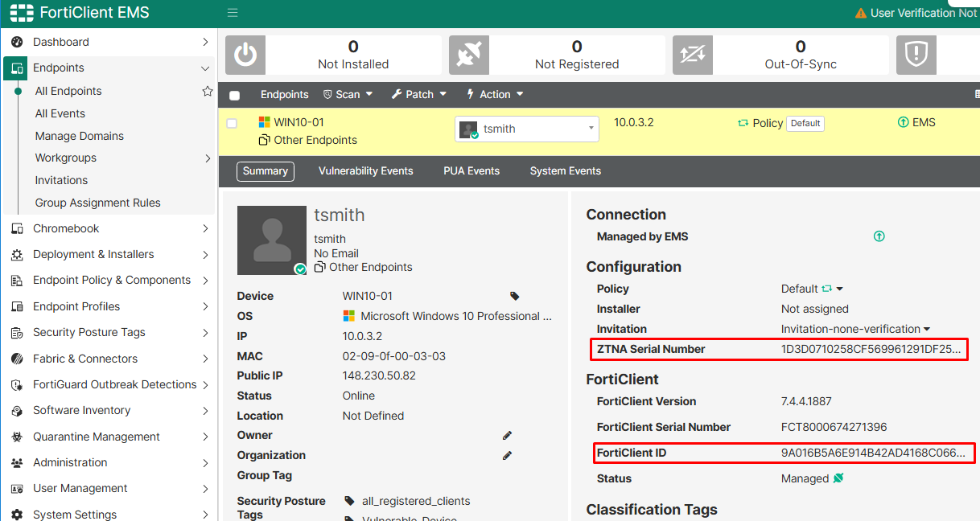This screenshot has height=521, width=980.
Task: Select the Dashboard icon in sidebar
Action: coord(18,42)
